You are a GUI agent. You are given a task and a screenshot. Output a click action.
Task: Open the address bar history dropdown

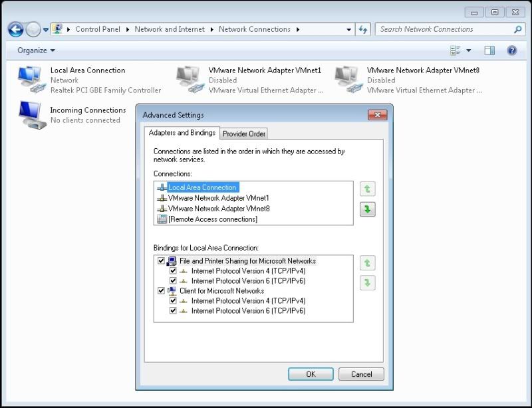coord(348,30)
